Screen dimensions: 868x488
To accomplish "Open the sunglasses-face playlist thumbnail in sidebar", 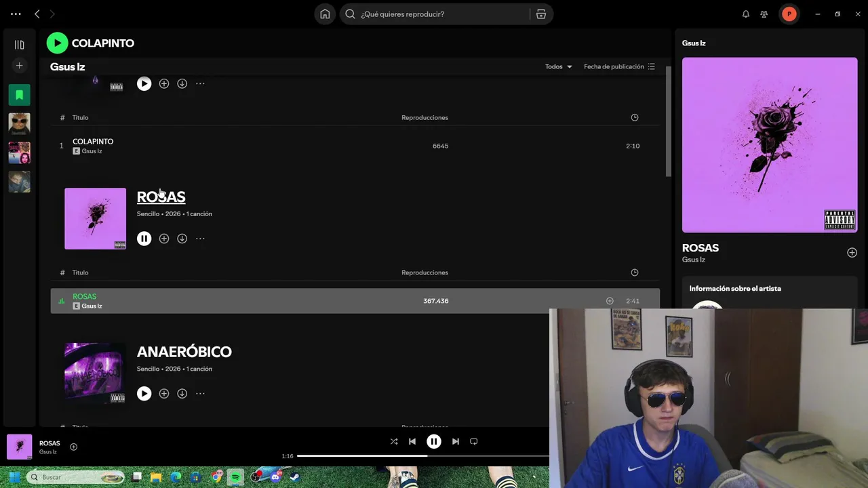I will (x=19, y=123).
